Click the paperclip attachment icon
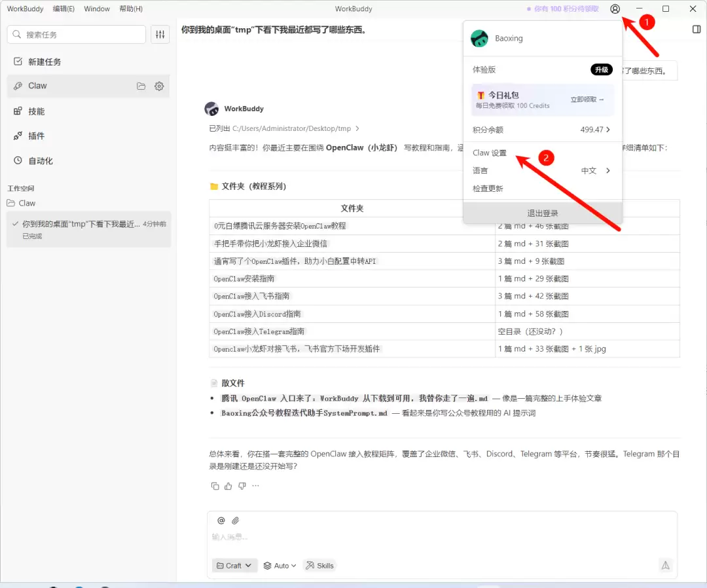Image resolution: width=707 pixels, height=588 pixels. [x=236, y=521]
